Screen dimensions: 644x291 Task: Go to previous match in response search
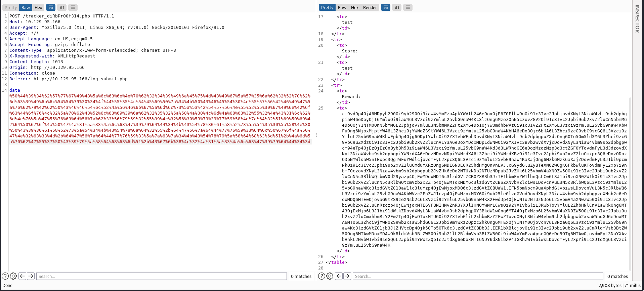point(339,276)
